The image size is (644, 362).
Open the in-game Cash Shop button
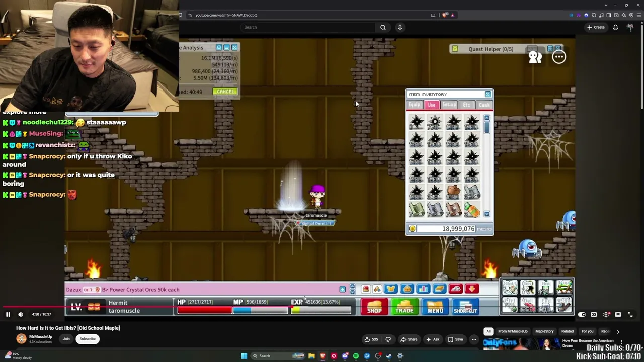(374, 307)
